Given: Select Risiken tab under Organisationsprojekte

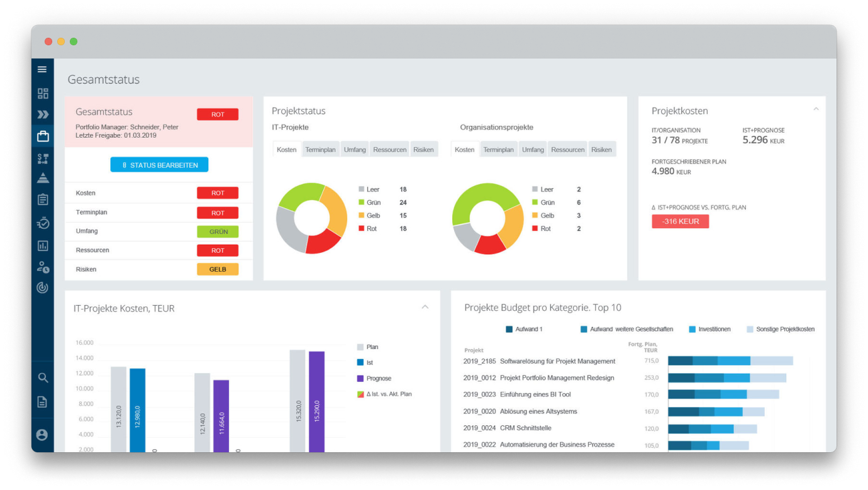Looking at the screenshot, I should pyautogui.click(x=601, y=150).
